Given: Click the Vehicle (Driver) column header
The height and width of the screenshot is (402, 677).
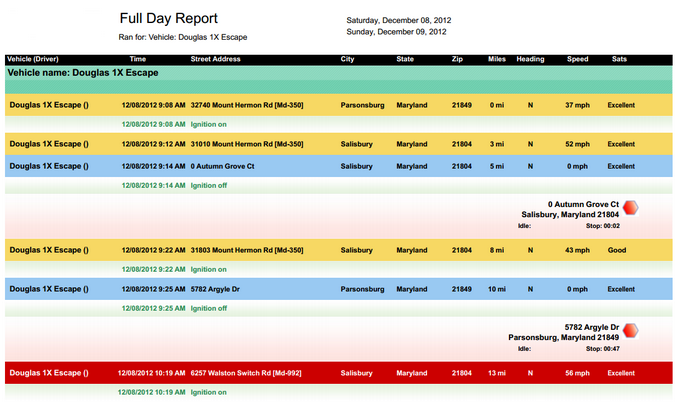Looking at the screenshot, I should click(33, 59).
